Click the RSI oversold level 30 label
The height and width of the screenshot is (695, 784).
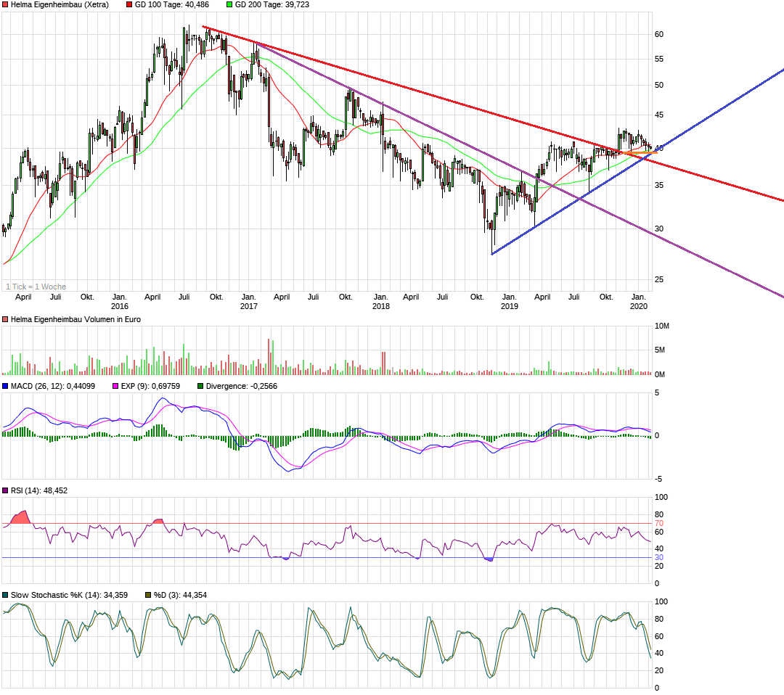click(659, 558)
